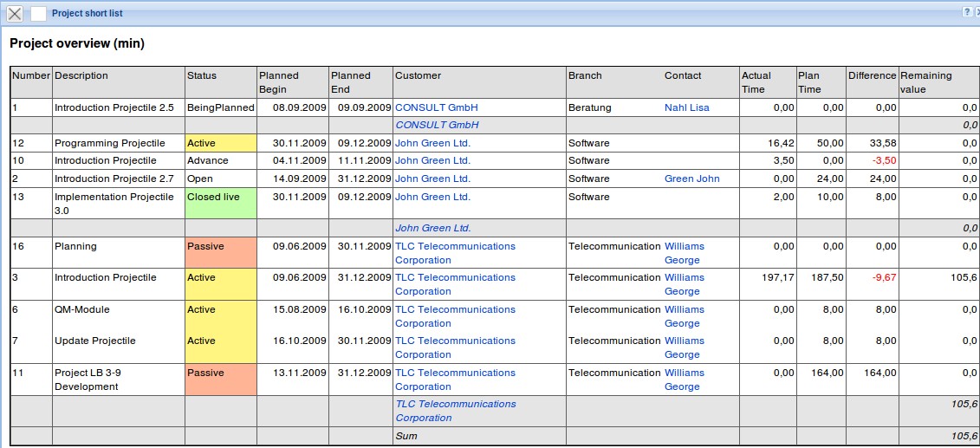This screenshot has height=448, width=980.
Task: Open the Green John contact link
Action: tap(691, 179)
